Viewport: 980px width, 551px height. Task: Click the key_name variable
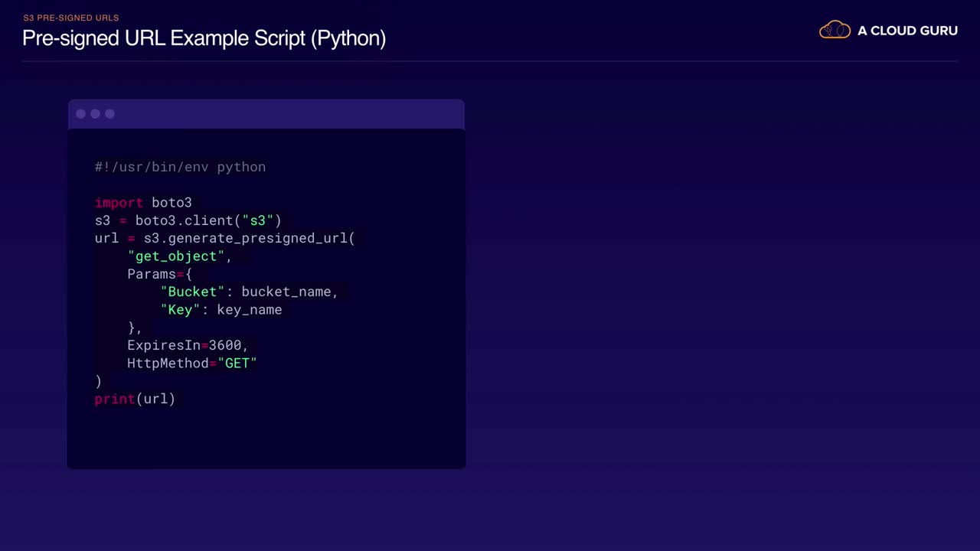(250, 310)
